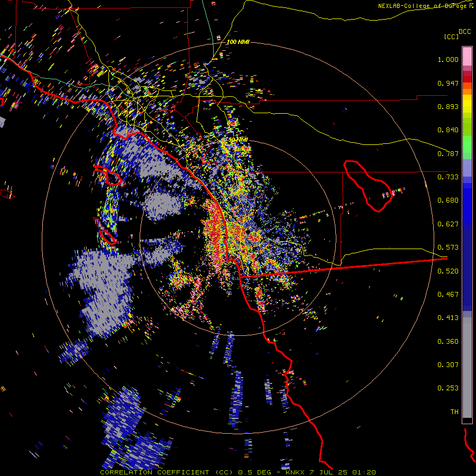476x476 pixels.
Task: Click the TH threshold label
Action: [x=454, y=412]
